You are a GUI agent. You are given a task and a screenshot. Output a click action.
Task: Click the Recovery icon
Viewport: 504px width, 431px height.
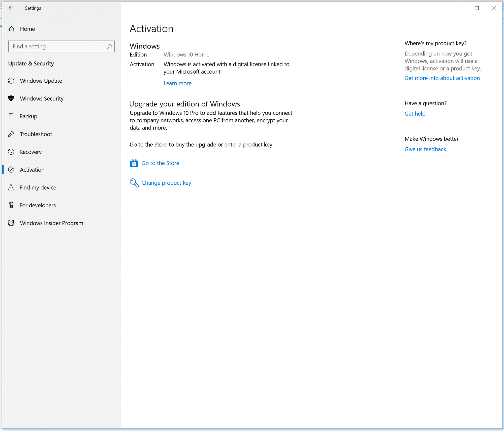click(x=12, y=152)
